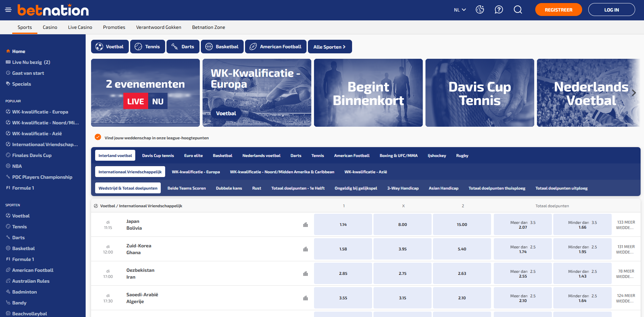Click the Badminton shuttle icon in sidebar
The image size is (644, 317).
click(x=8, y=292)
